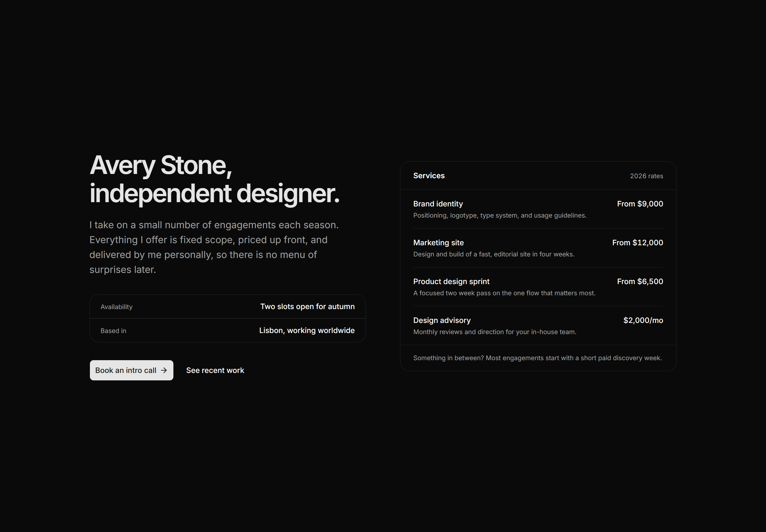Select the Product design sprint title

point(451,282)
